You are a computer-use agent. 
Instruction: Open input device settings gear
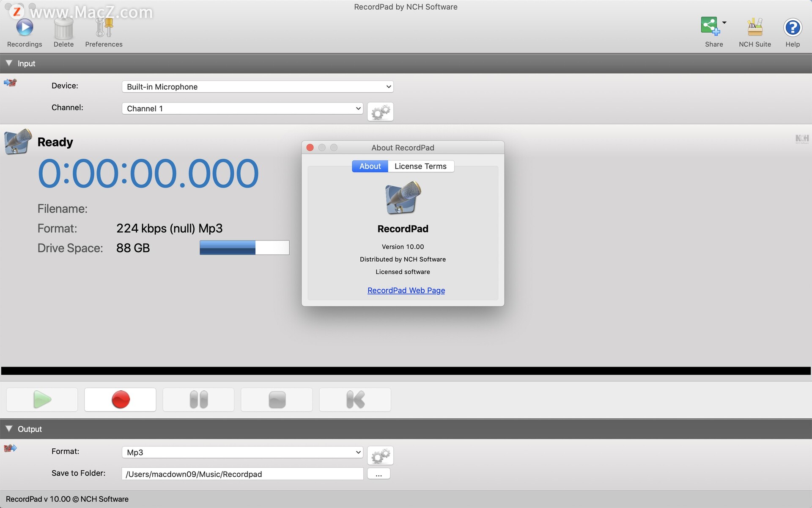pos(381,112)
